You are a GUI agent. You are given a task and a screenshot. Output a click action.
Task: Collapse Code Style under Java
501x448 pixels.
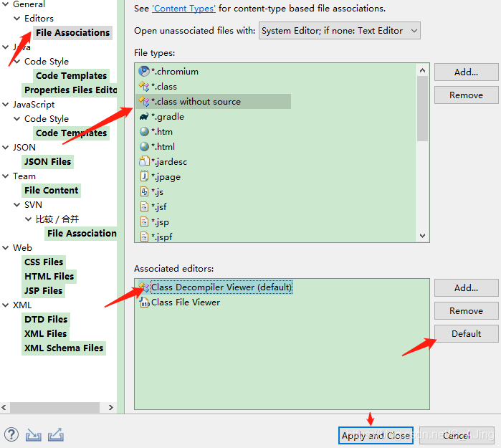[x=17, y=61]
